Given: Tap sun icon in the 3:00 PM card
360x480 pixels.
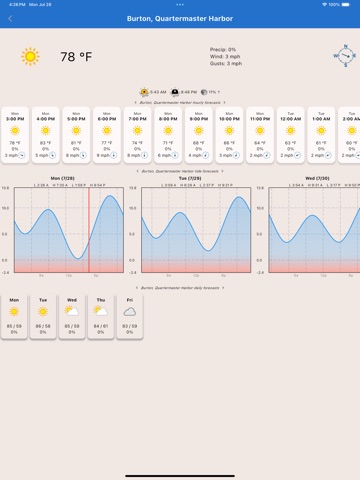Looking at the screenshot, I should point(15,131).
